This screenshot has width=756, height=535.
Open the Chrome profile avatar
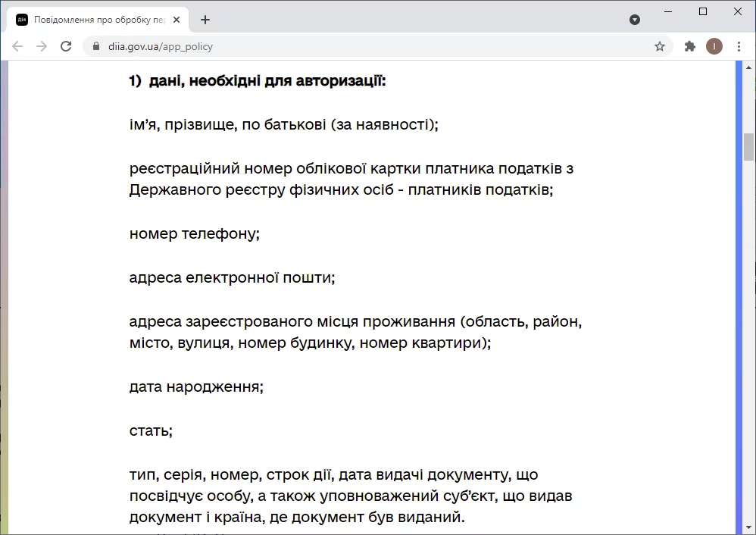point(714,46)
